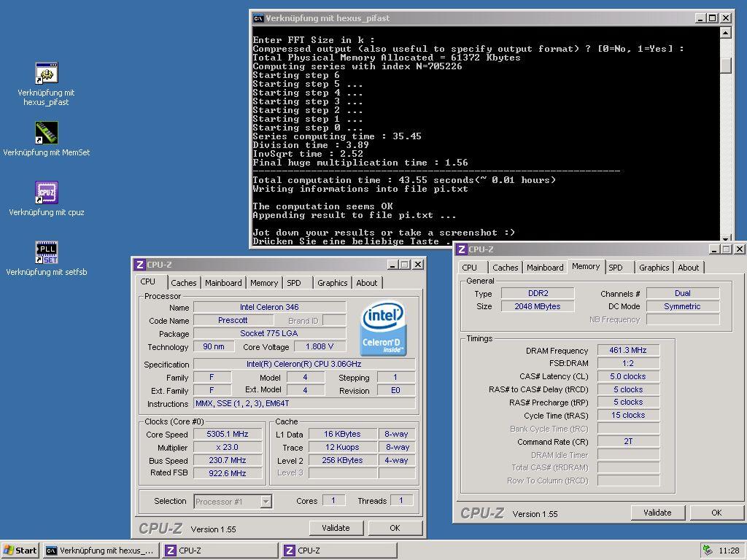747x560 pixels.
Task: Open the hexus_pifast desktop shortcut icon
Action: point(46,73)
